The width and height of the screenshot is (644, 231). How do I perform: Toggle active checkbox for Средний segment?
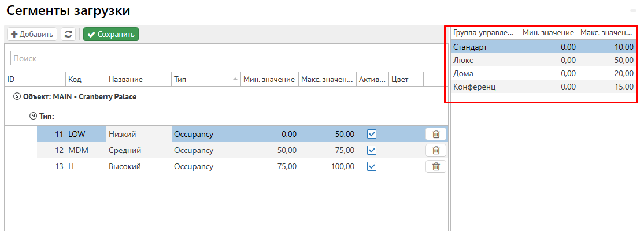[x=372, y=150]
